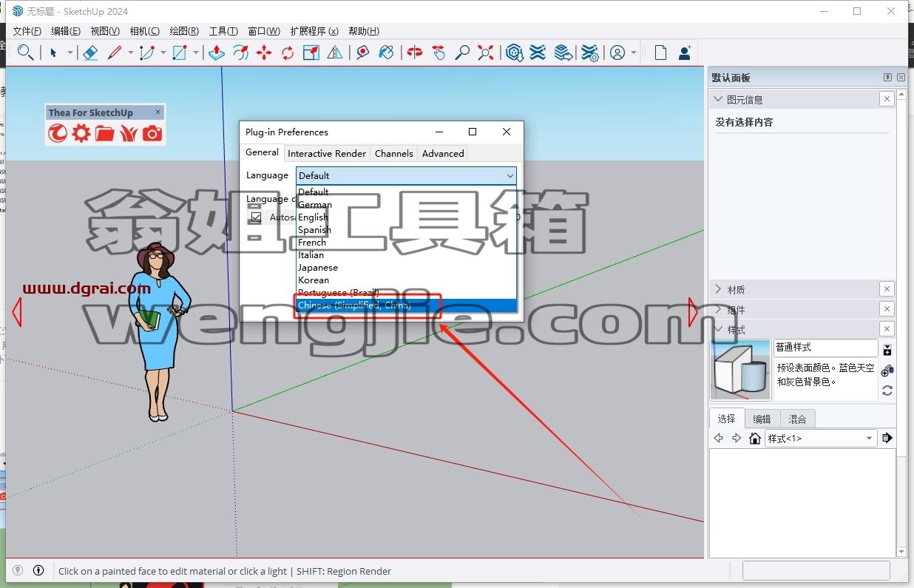Open the Select tool dropdown arrow
This screenshot has width=914, height=588.
point(71,53)
